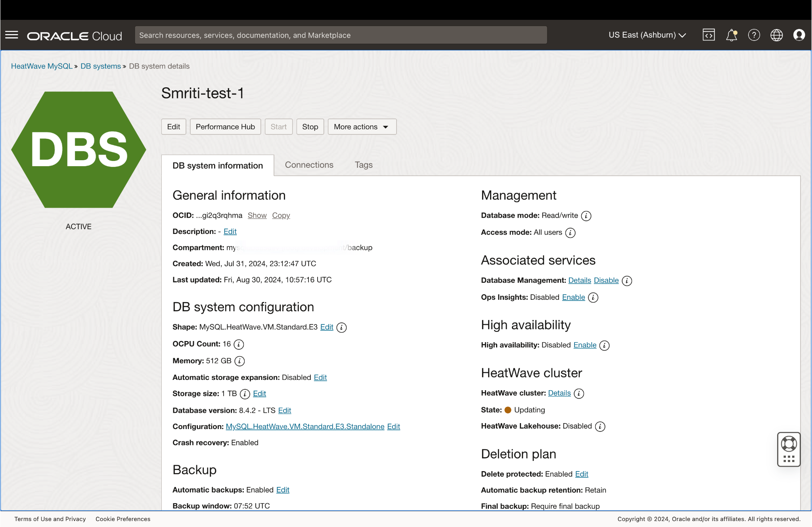
Task: View HeatWave cluster Details
Action: [x=559, y=393]
